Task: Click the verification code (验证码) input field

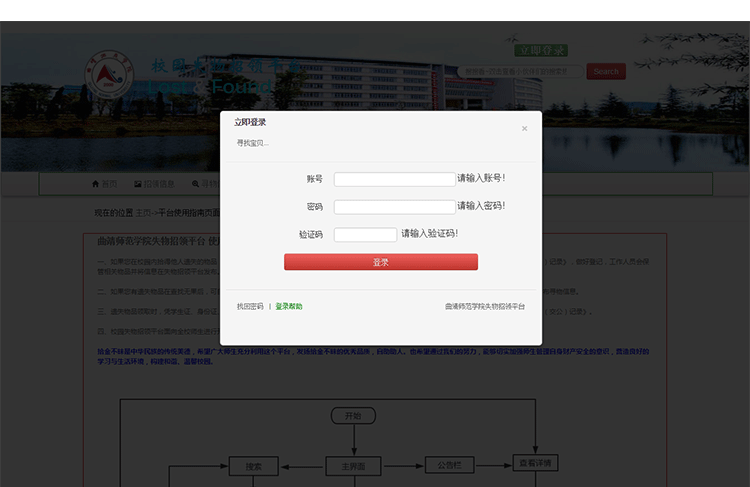Action: [x=365, y=235]
